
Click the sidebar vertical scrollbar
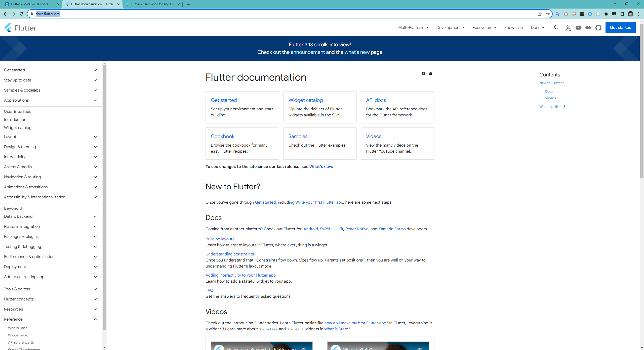tap(104, 196)
